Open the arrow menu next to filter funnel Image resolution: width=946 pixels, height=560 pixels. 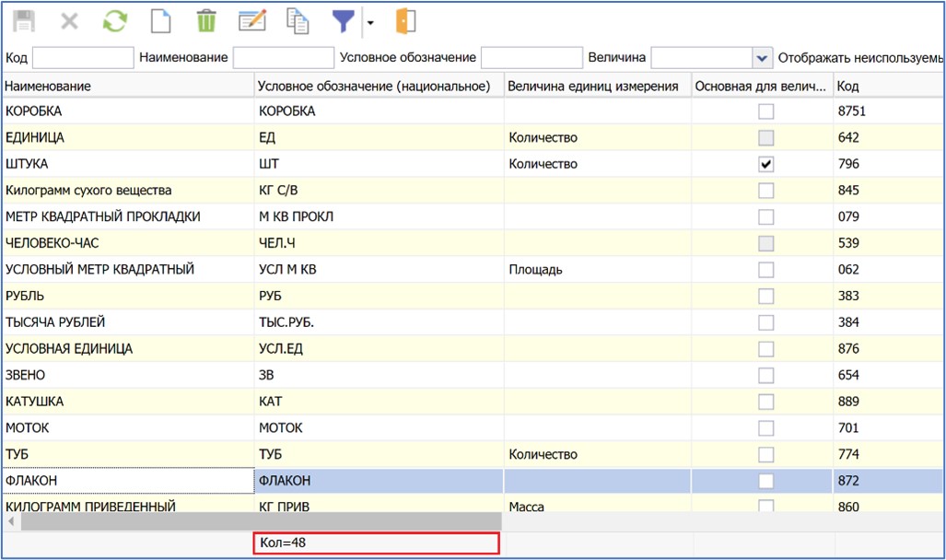click(x=369, y=22)
